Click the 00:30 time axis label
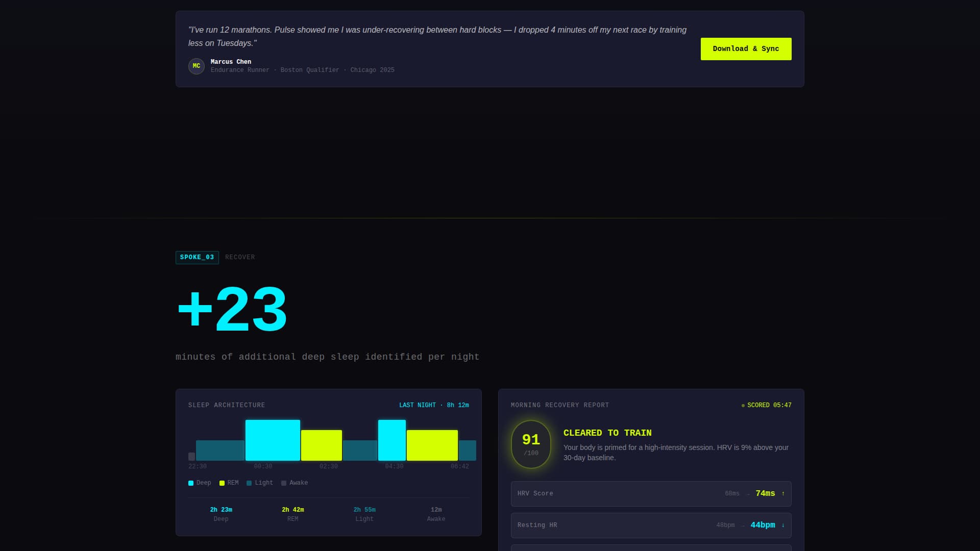The height and width of the screenshot is (551, 980). (263, 467)
